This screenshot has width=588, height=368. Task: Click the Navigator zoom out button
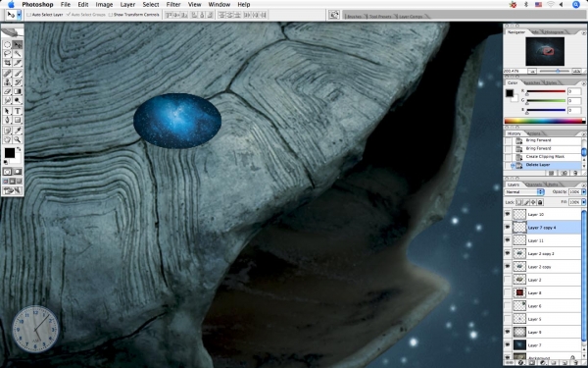pyautogui.click(x=532, y=71)
